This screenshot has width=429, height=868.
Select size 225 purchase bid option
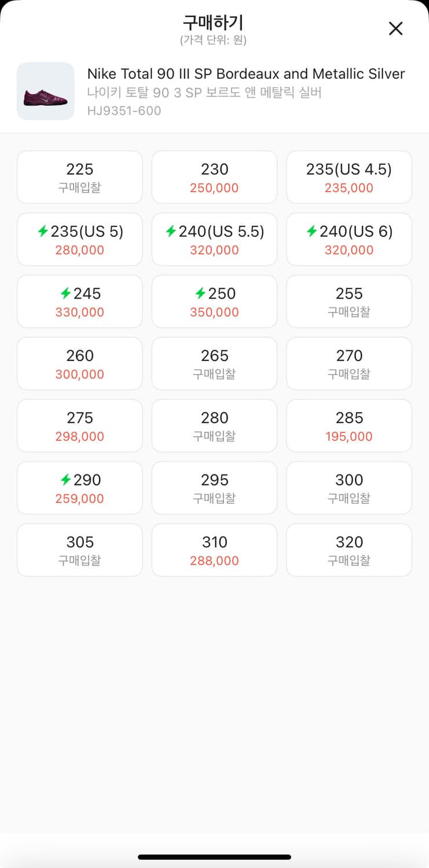point(80,177)
